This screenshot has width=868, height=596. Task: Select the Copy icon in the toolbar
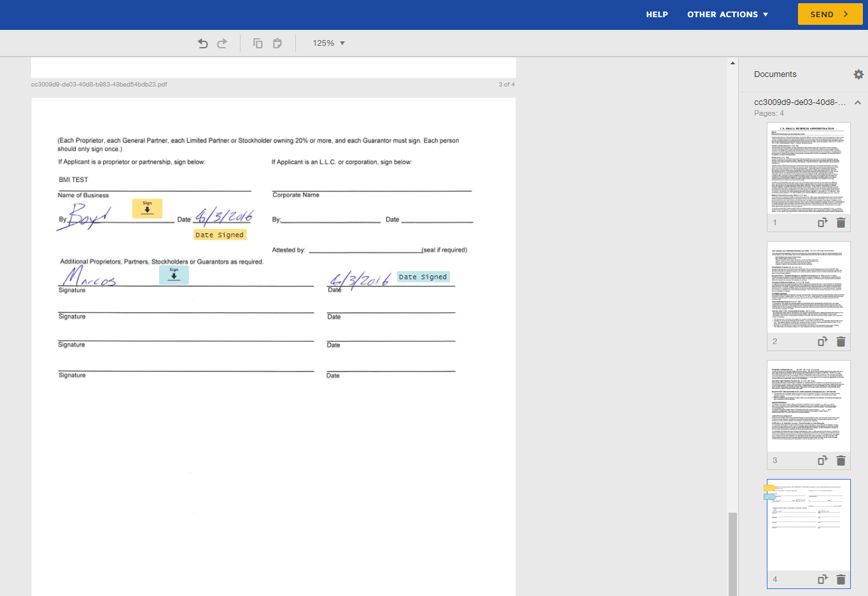pyautogui.click(x=258, y=43)
